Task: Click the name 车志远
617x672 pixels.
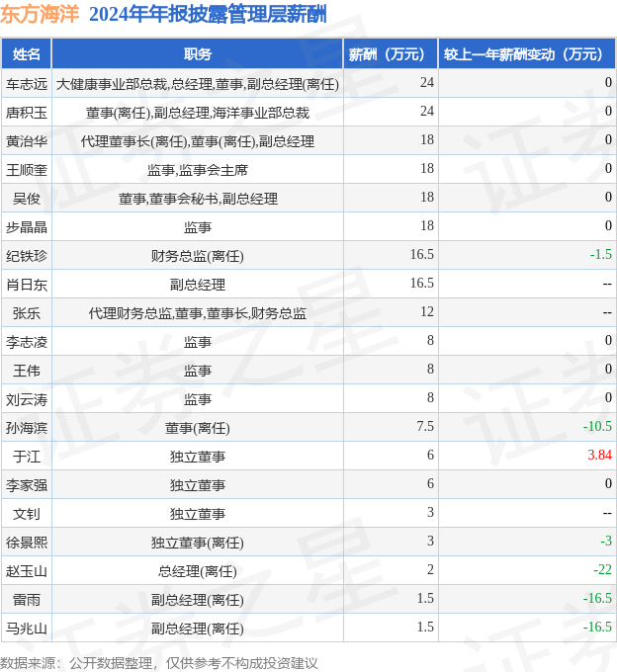Action: tap(26, 84)
